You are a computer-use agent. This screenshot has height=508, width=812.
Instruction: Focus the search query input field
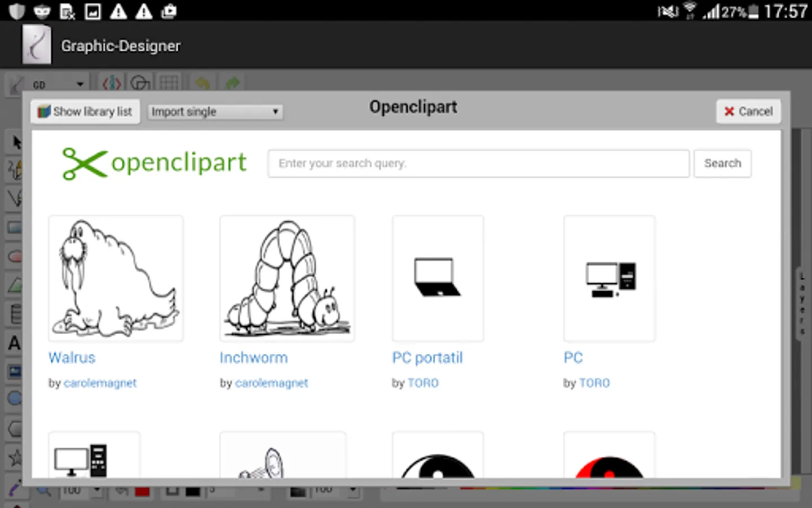(478, 164)
